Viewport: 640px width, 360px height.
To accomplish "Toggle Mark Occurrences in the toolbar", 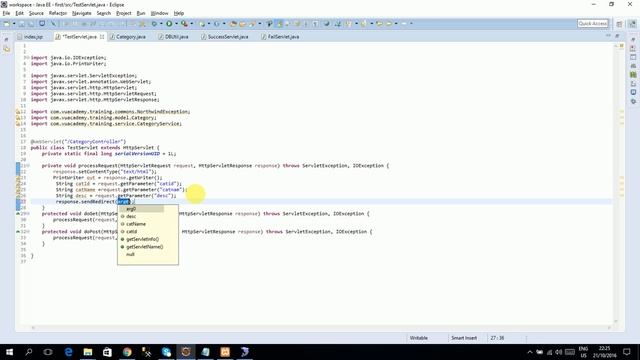I will pyautogui.click(x=279, y=24).
